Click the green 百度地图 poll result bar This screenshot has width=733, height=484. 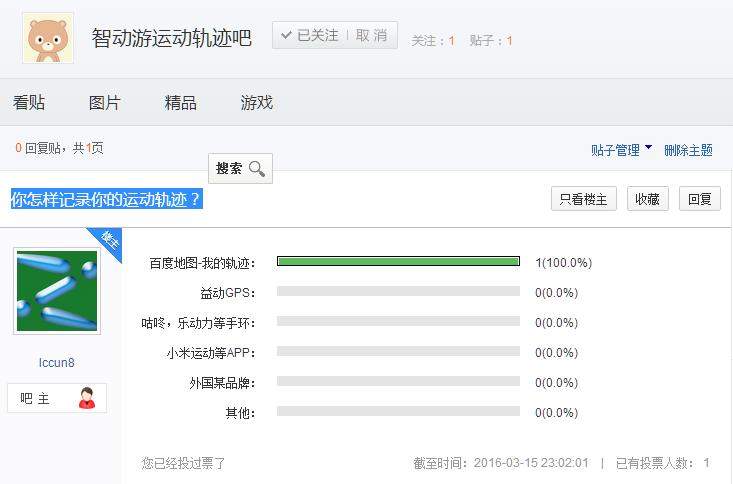pos(398,262)
